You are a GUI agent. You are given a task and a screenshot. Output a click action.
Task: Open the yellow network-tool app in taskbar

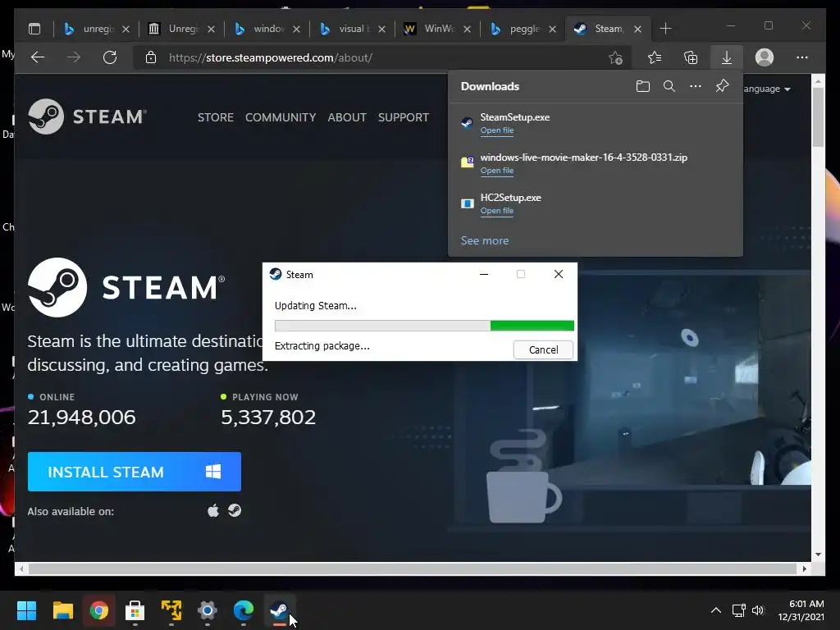pyautogui.click(x=171, y=610)
